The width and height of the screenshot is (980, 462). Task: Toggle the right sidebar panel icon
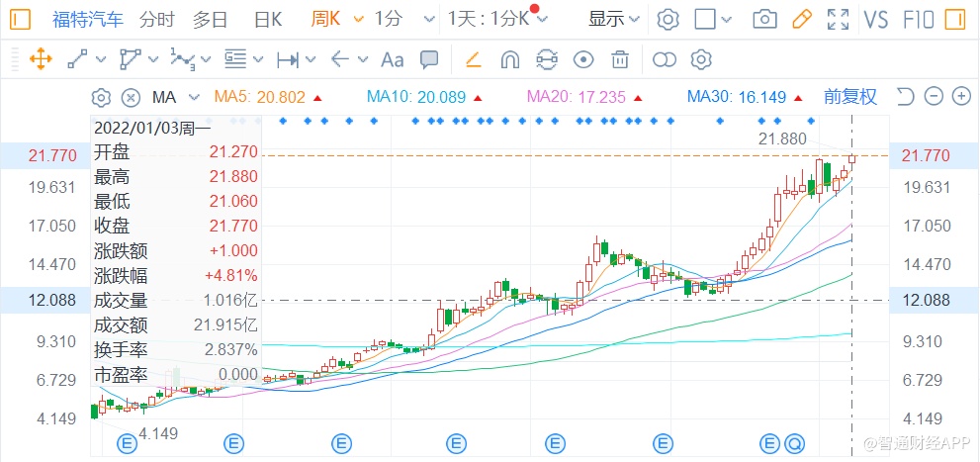[x=954, y=20]
